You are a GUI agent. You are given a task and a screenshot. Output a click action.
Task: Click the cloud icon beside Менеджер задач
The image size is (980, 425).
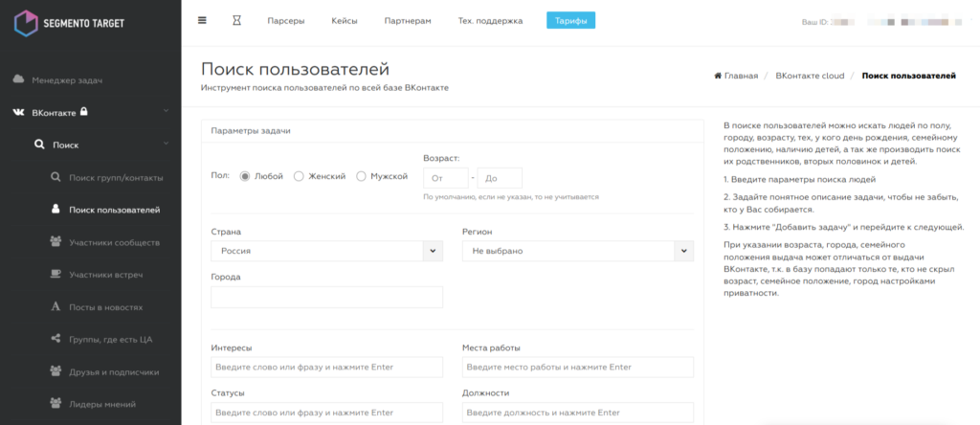tap(19, 79)
